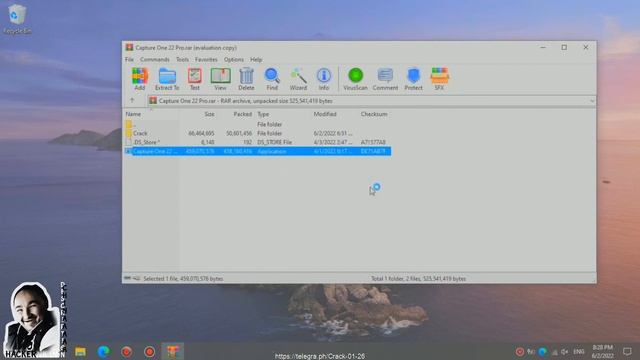640x360 pixels.
Task: Open File Explorer from the taskbar
Action: (x=80, y=351)
